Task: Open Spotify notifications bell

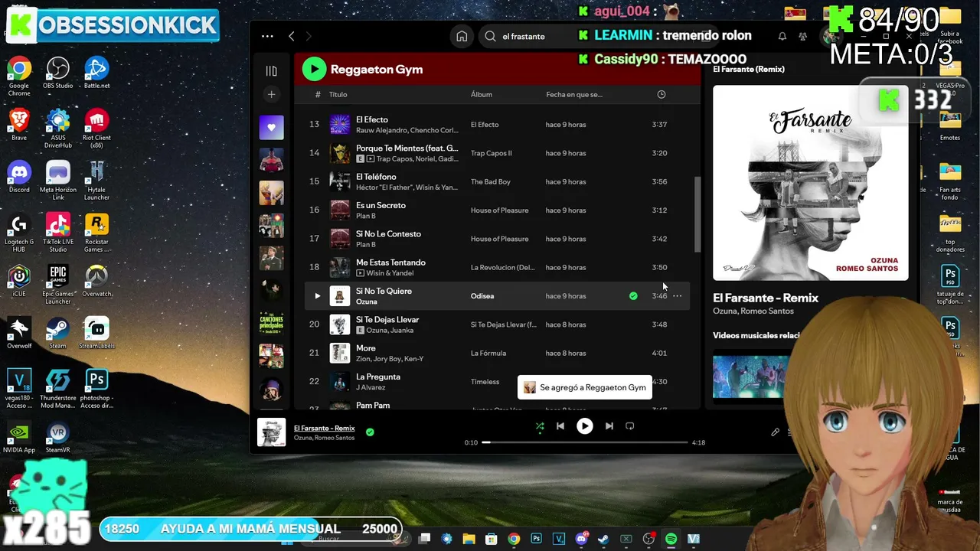Action: click(x=782, y=36)
